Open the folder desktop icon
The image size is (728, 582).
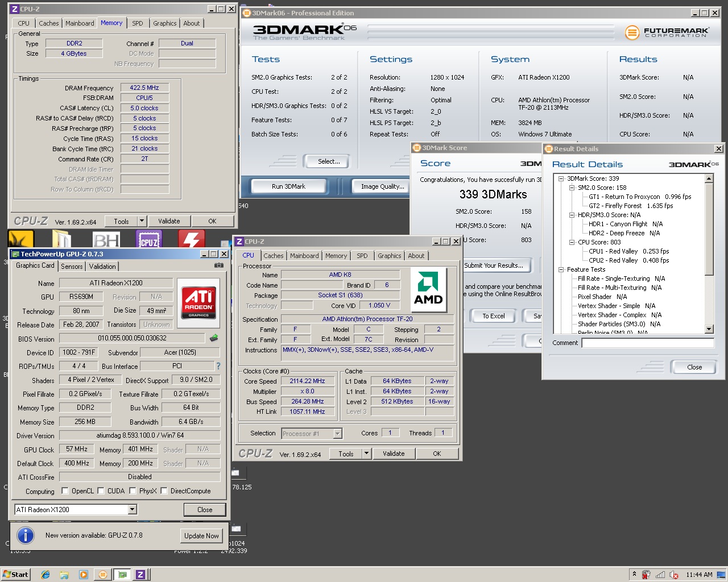click(62, 239)
